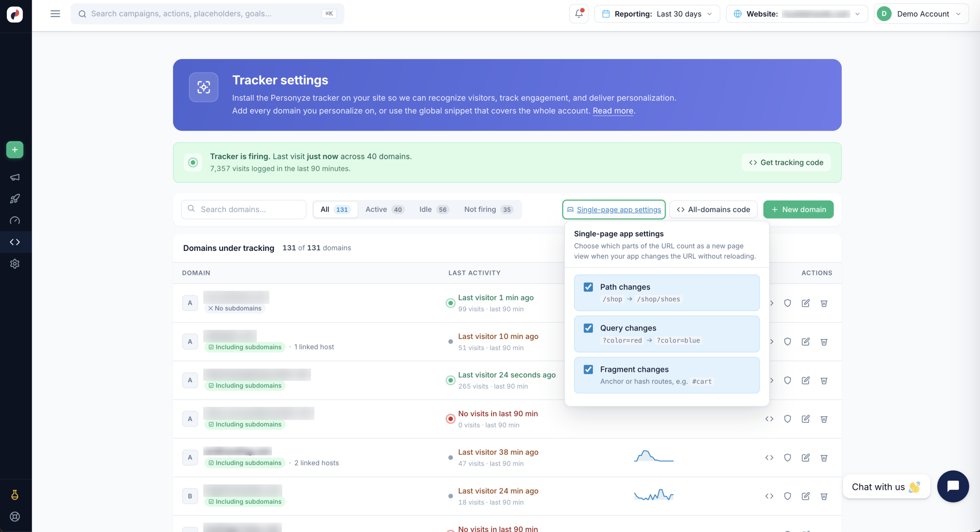Viewport: 980px width, 532px height.
Task: Show the All 131 domains tab
Action: coord(335,210)
